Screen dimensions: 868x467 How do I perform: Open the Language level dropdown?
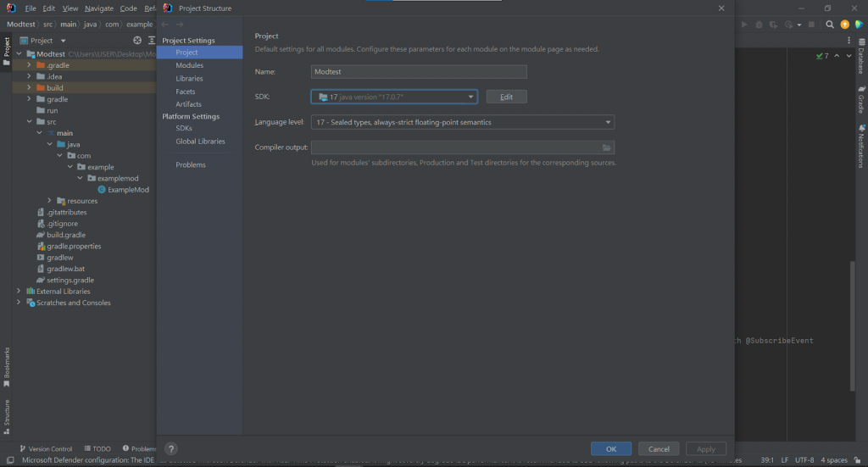[x=463, y=122]
